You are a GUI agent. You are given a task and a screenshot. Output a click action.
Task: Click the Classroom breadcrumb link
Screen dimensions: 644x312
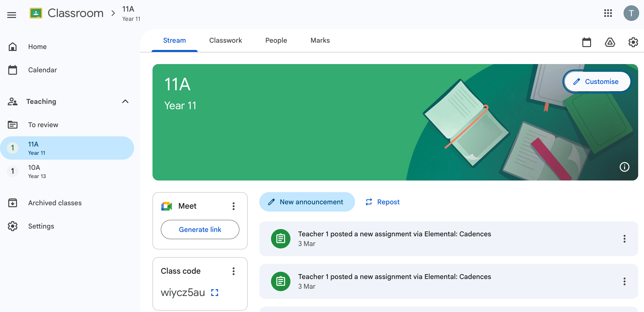tap(76, 13)
